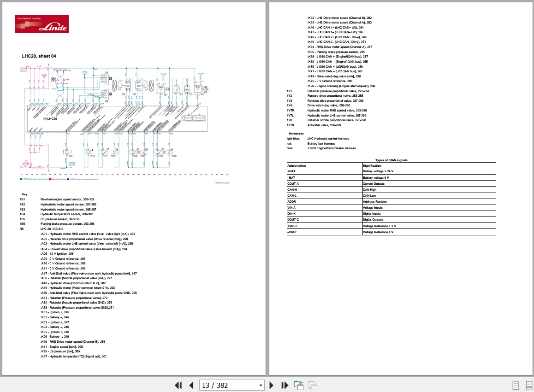This screenshot has height=392, width=534.
Task: Click the 'Battery voltage + 24 V' cell
Action: tap(429, 171)
